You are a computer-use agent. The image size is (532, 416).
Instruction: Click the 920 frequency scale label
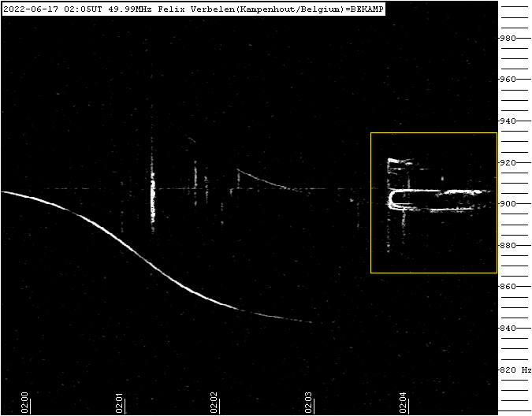[508, 162]
